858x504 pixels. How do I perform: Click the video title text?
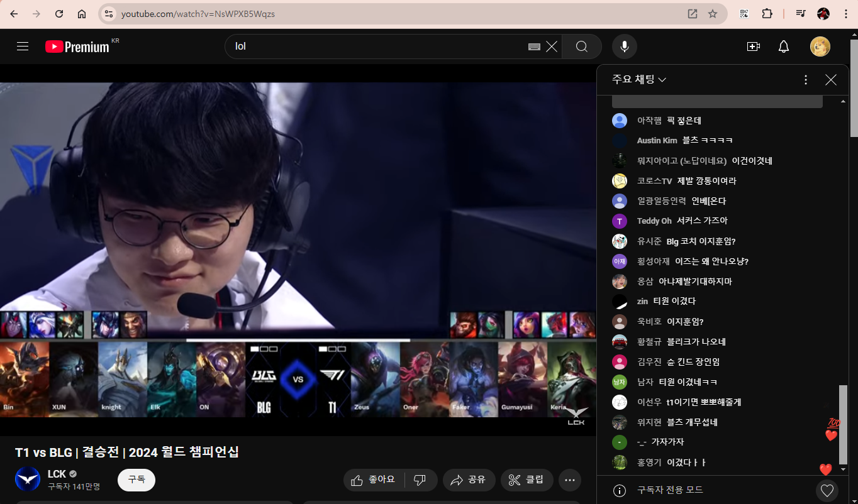pos(127,452)
